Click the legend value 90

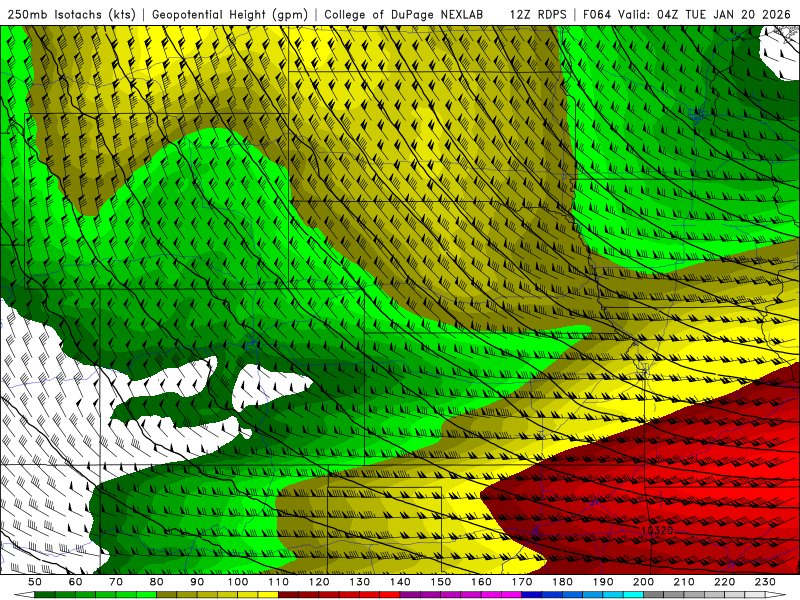[197, 582]
